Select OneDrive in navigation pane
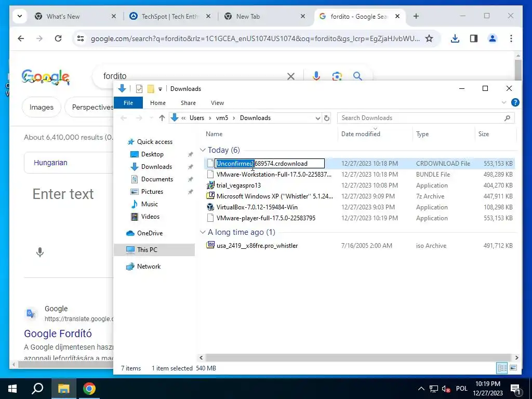 (150, 233)
